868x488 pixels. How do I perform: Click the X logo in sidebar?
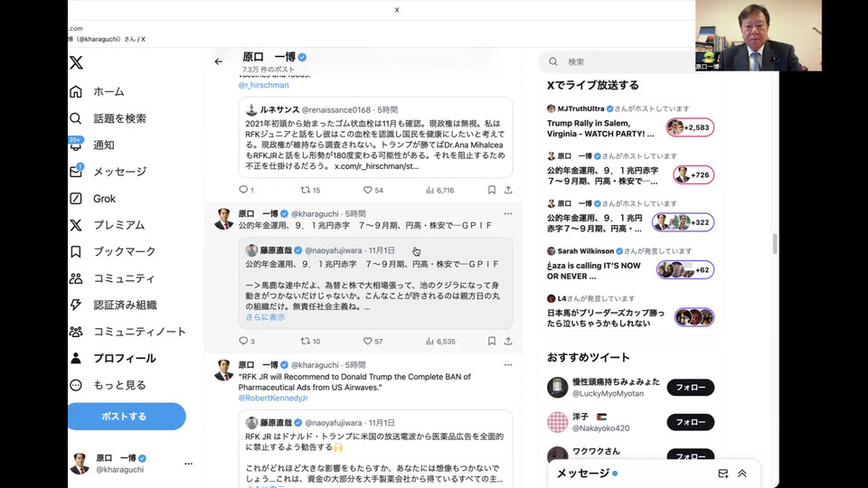76,62
